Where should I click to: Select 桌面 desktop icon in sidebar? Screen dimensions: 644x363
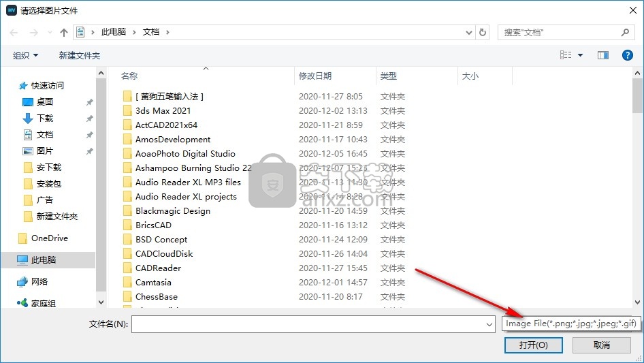click(27, 102)
